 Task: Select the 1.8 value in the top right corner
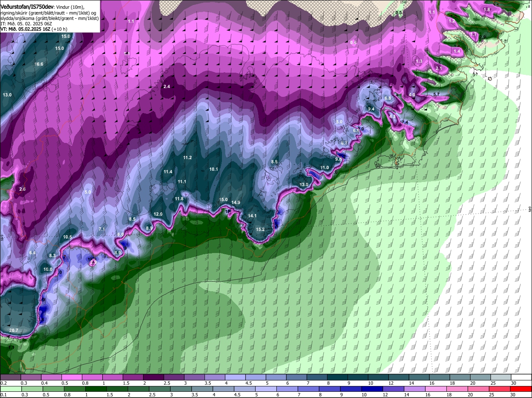[487, 10]
